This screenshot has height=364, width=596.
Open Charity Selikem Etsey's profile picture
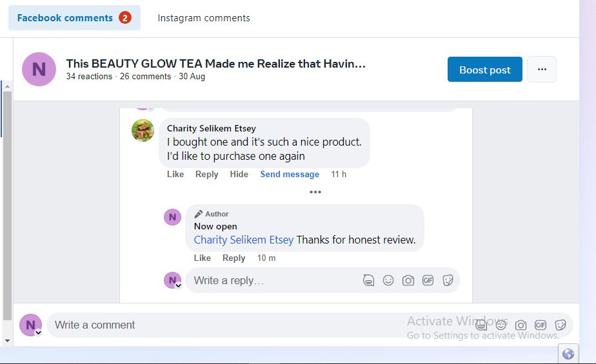(143, 130)
